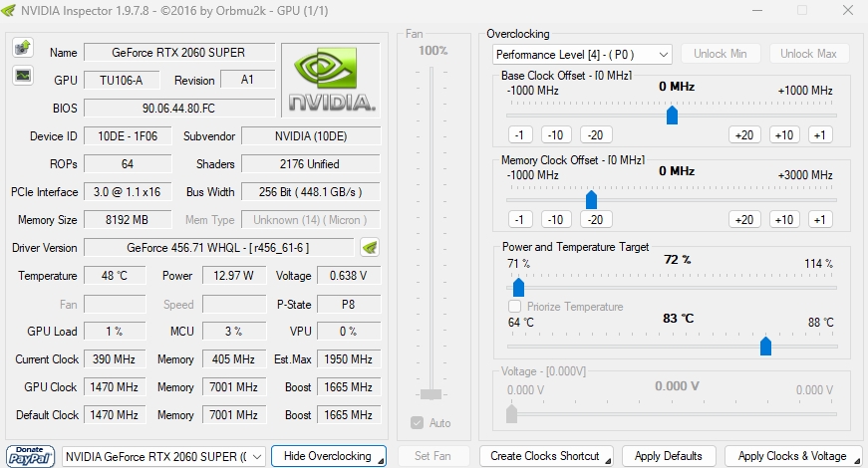Screen dimensions: 868x468
Task: Click Memory Clock Offset -20 button
Action: click(595, 220)
